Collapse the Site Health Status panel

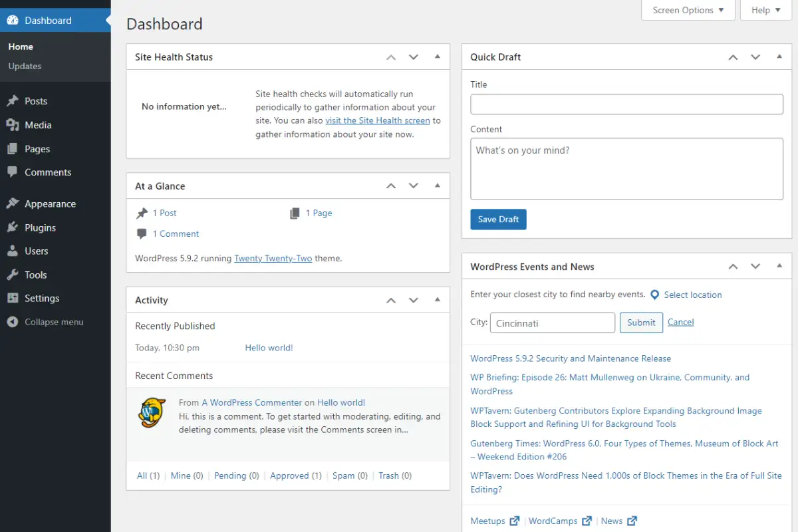pos(437,57)
